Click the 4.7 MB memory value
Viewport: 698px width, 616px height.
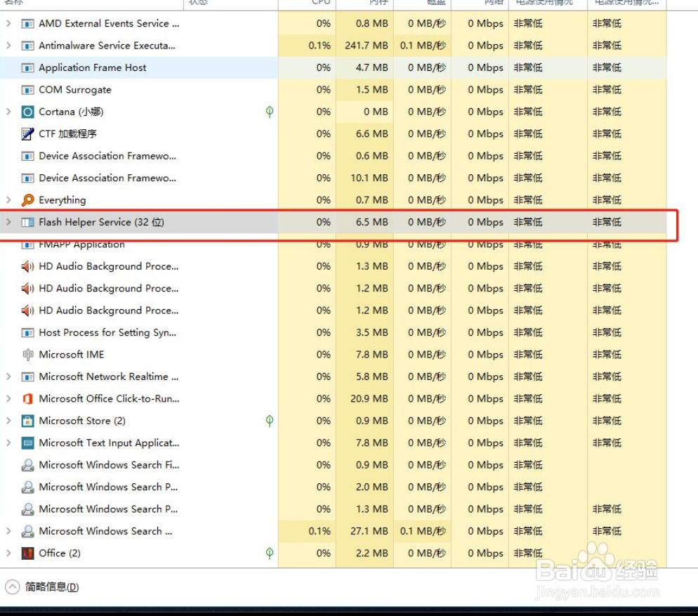[371, 67]
